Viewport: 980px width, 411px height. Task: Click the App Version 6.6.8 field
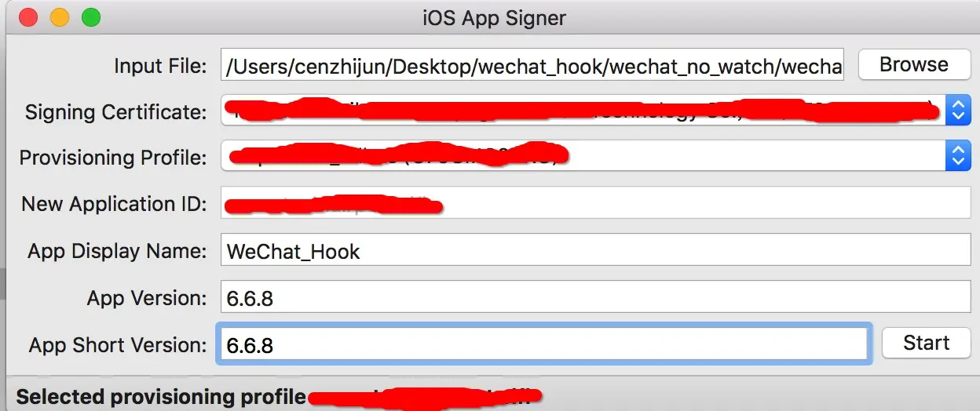point(596,297)
